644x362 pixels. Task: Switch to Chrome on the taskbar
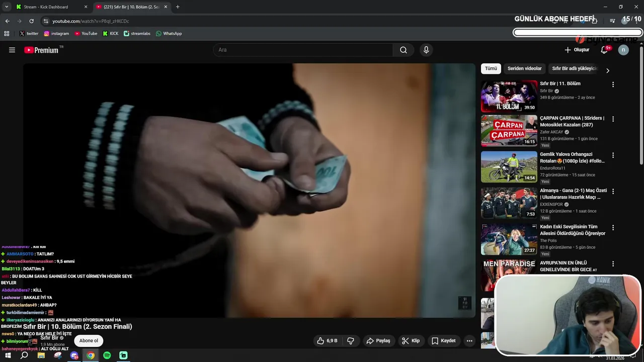coord(91,355)
